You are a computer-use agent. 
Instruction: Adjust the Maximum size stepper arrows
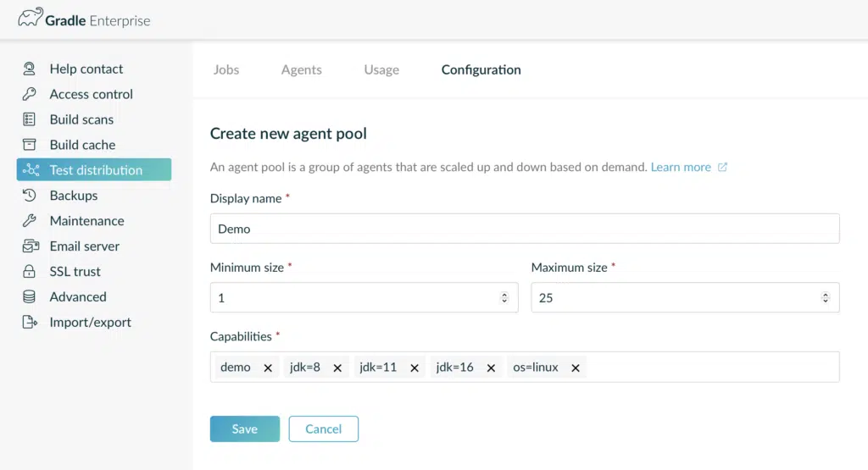click(x=826, y=298)
